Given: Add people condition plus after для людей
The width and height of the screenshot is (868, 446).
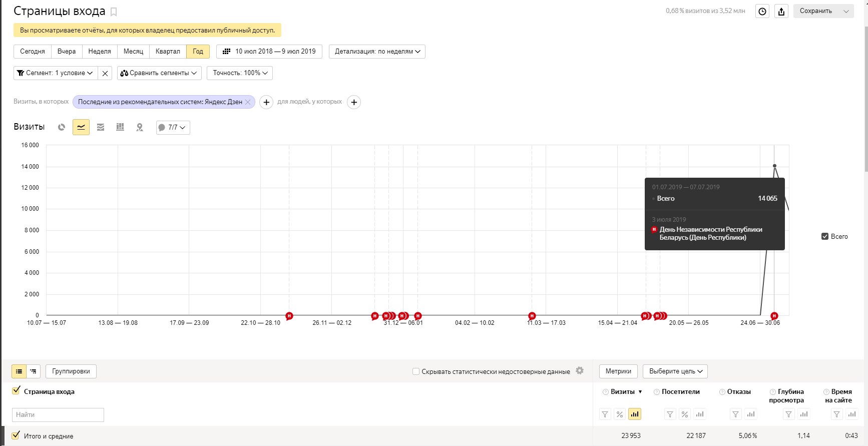Looking at the screenshot, I should (354, 102).
